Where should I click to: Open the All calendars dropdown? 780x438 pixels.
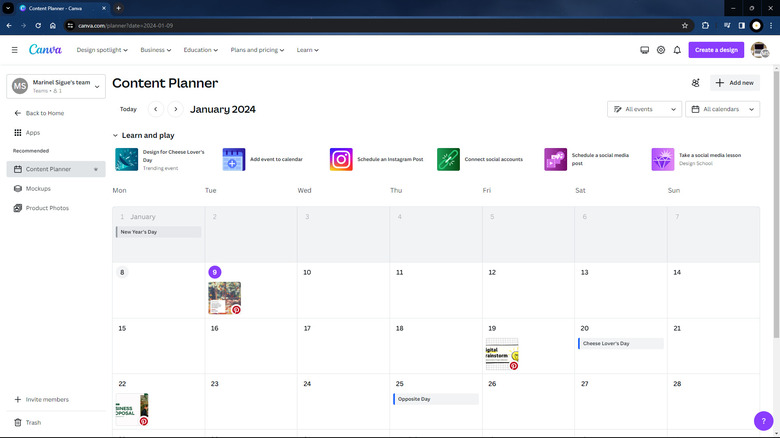click(722, 109)
